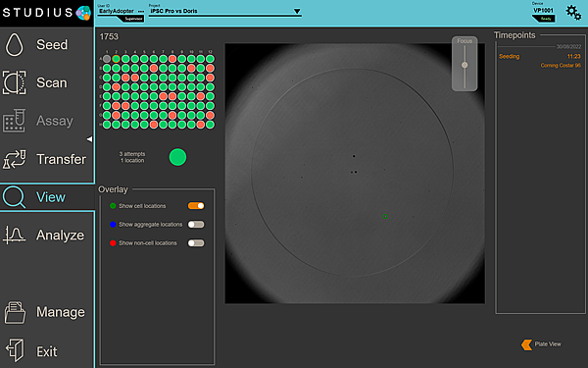Select the Scan plate icon
The image size is (588, 368).
click(x=15, y=82)
